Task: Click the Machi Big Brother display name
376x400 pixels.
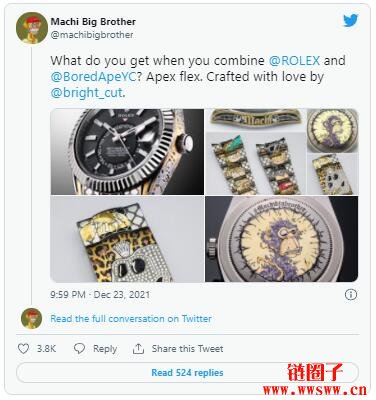Action: pyautogui.click(x=93, y=22)
